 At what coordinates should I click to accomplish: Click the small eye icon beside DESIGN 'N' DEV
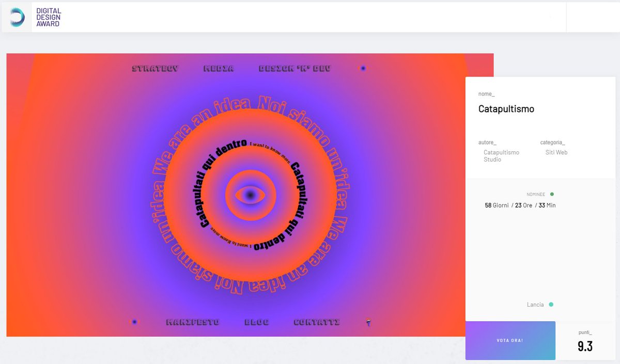363,68
